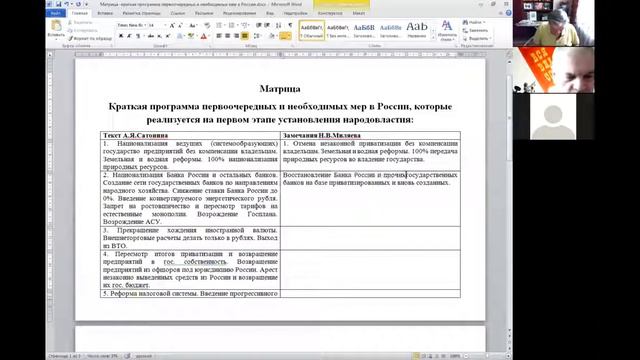
Task: Click the Bullets list icon
Action: (x=220, y=25)
